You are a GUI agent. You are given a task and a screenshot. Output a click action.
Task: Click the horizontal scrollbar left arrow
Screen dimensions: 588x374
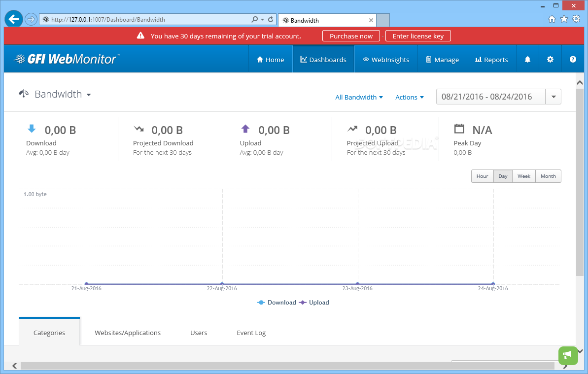(15, 366)
